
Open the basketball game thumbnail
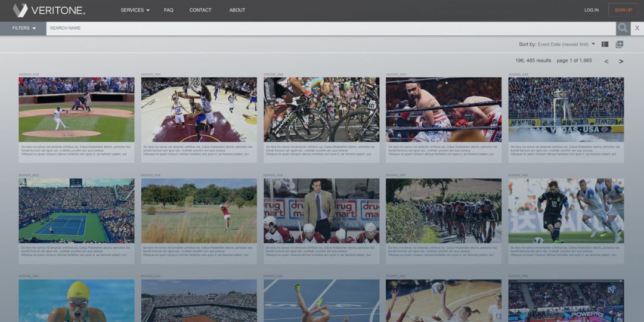(x=199, y=110)
